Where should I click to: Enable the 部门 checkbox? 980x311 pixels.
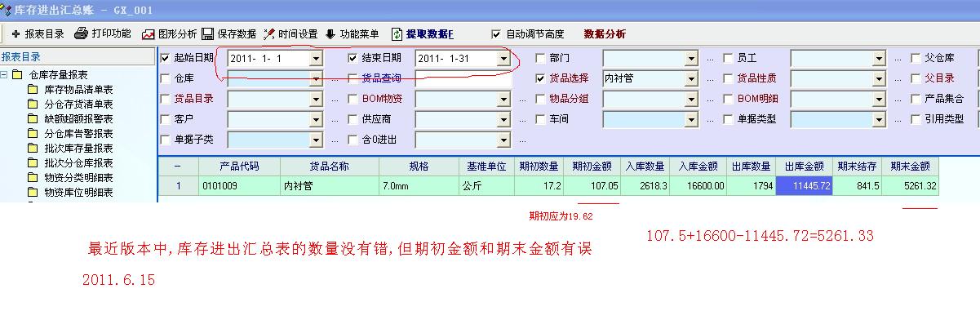(540, 58)
